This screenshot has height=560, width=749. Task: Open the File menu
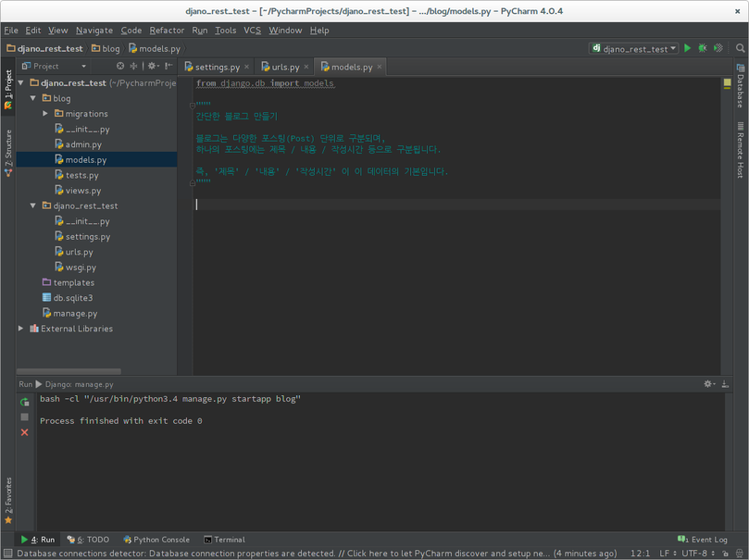coord(11,30)
